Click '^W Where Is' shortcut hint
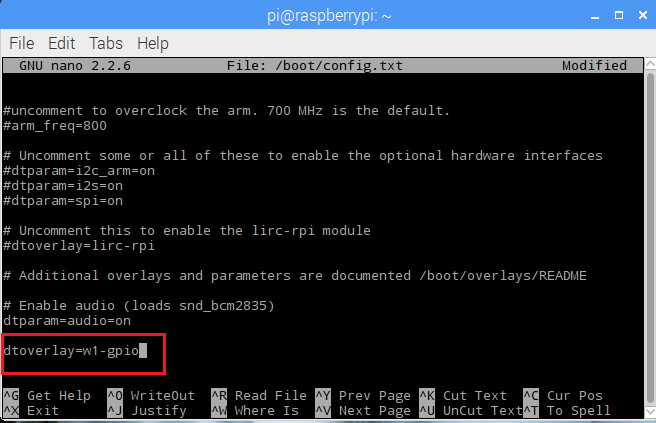This screenshot has width=656, height=423. click(x=255, y=411)
